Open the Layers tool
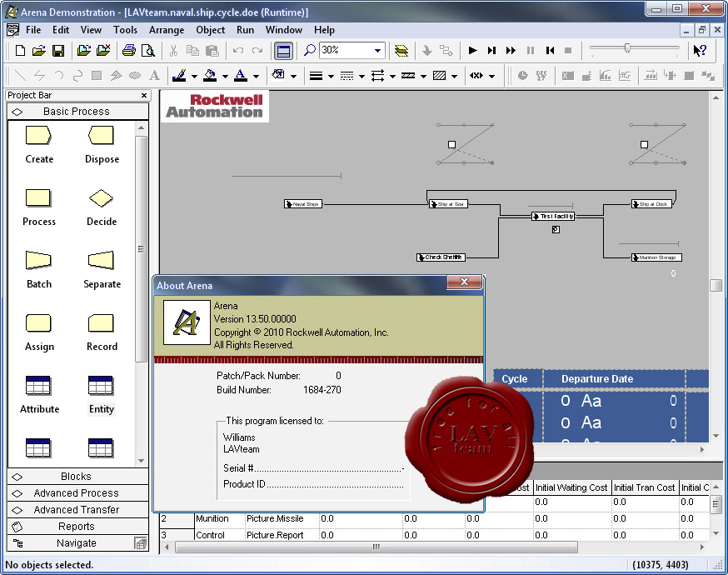This screenshot has width=728, height=575. pyautogui.click(x=401, y=50)
